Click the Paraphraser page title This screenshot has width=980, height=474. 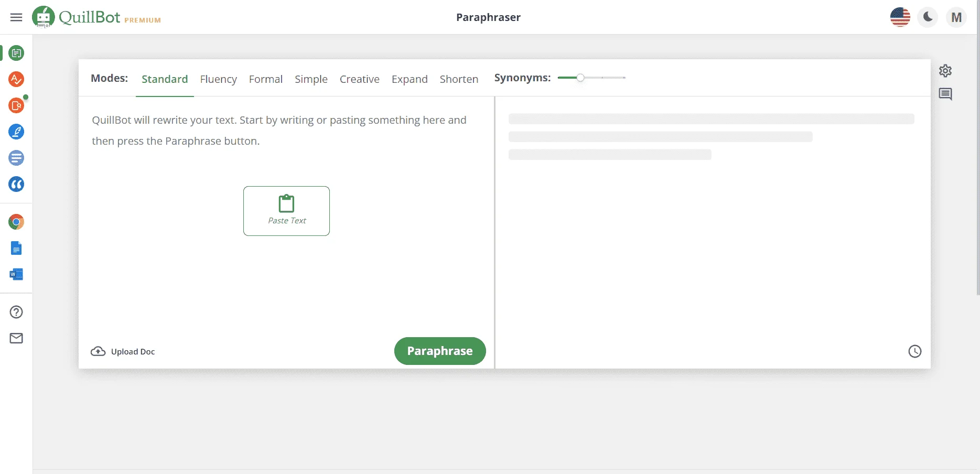click(x=488, y=17)
